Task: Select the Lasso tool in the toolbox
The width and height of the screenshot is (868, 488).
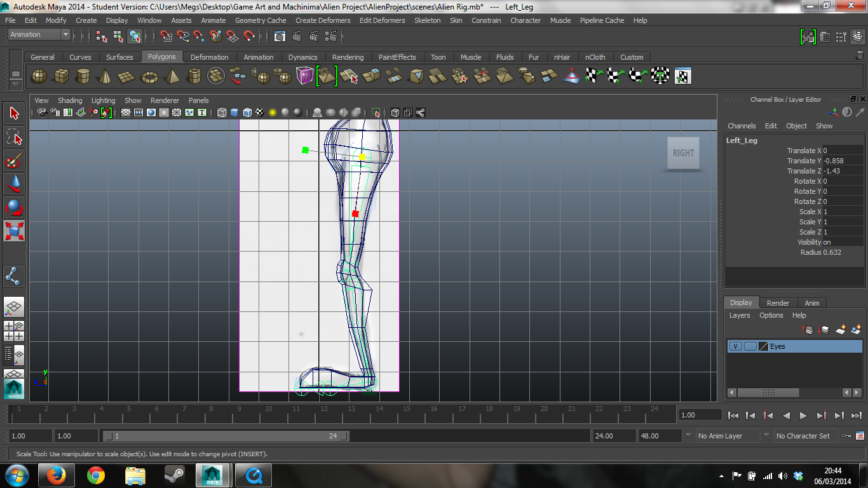Action: point(14,136)
